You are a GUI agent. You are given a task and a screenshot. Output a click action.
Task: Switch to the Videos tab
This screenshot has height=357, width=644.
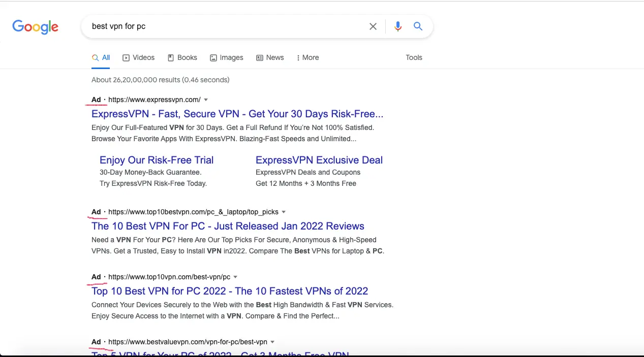click(x=139, y=57)
